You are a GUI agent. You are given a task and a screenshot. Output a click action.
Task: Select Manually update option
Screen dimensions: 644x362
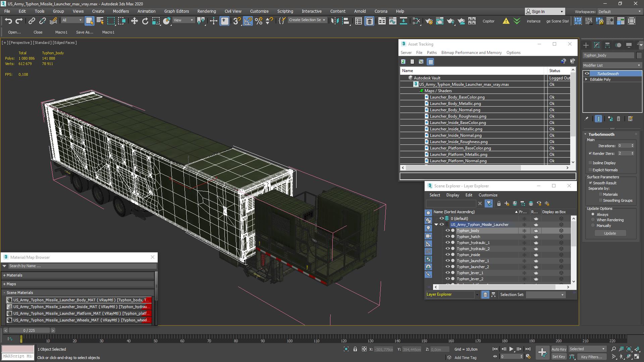(593, 226)
